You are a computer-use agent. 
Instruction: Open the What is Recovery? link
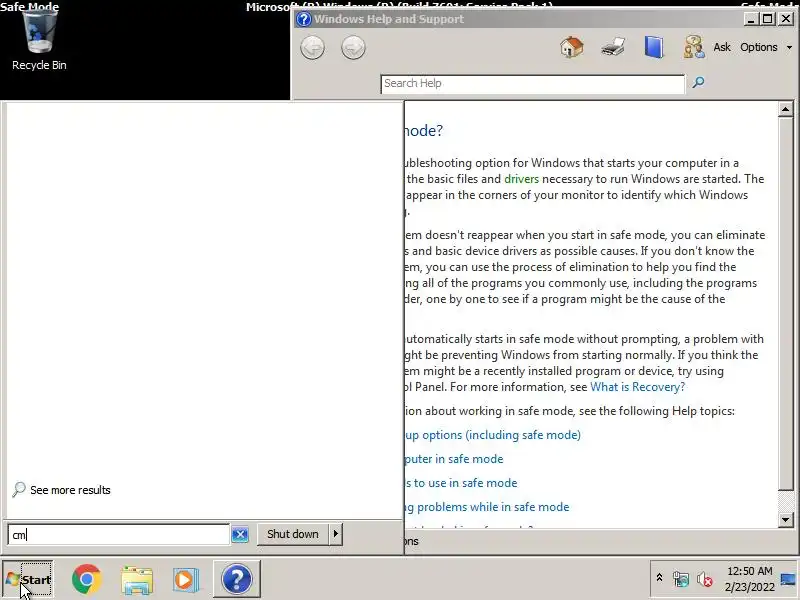[637, 387]
